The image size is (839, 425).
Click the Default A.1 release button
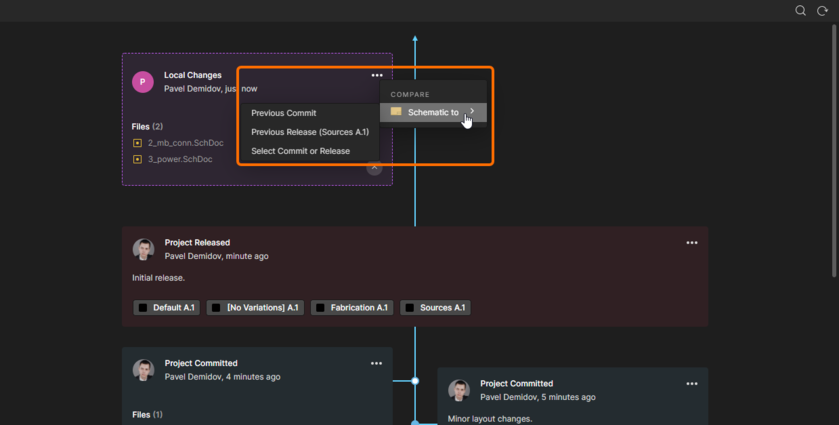(166, 308)
